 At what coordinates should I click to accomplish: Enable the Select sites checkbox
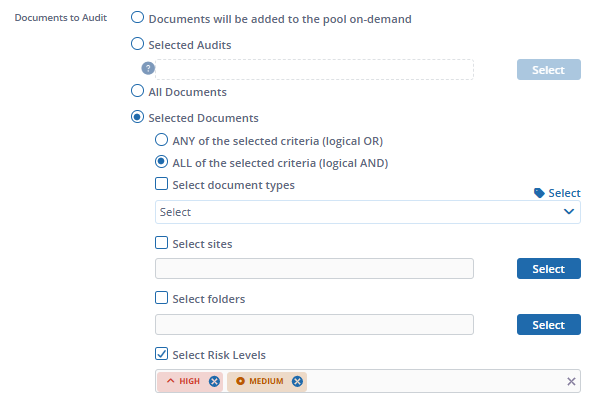point(161,242)
